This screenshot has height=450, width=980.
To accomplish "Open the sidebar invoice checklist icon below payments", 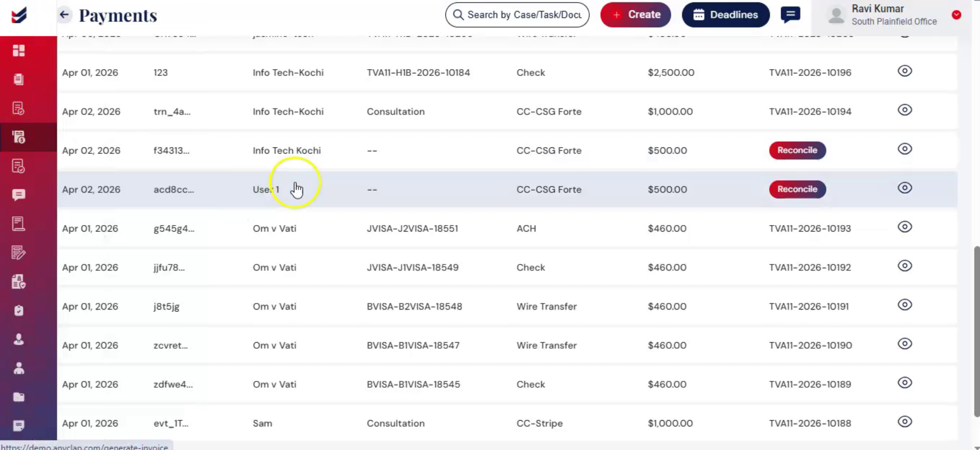I will 18,166.
